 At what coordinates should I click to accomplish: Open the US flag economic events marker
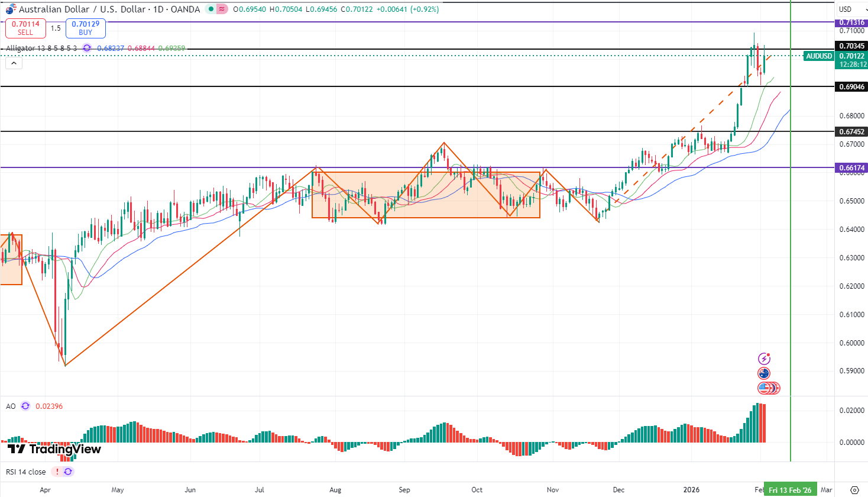click(766, 388)
